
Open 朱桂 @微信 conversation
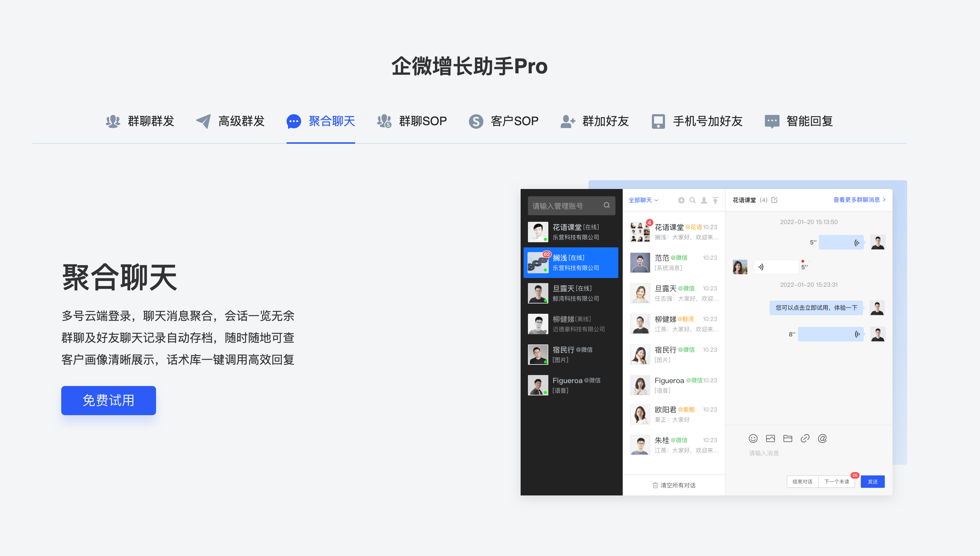pyautogui.click(x=673, y=445)
